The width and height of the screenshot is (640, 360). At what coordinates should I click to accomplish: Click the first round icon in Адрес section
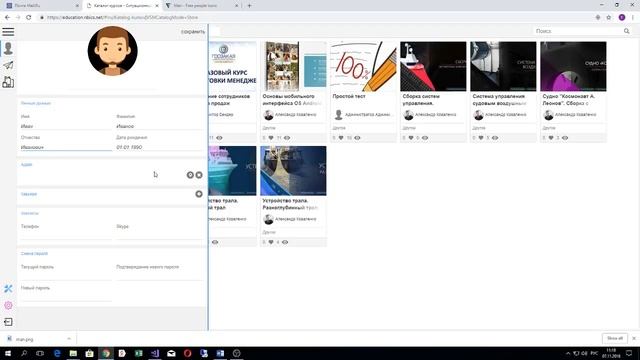[190, 175]
